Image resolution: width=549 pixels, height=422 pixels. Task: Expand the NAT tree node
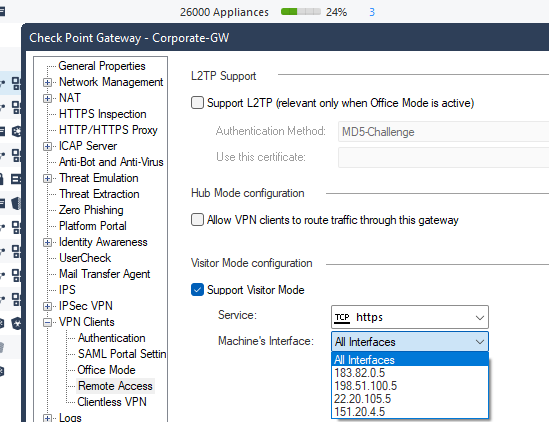tap(48, 98)
